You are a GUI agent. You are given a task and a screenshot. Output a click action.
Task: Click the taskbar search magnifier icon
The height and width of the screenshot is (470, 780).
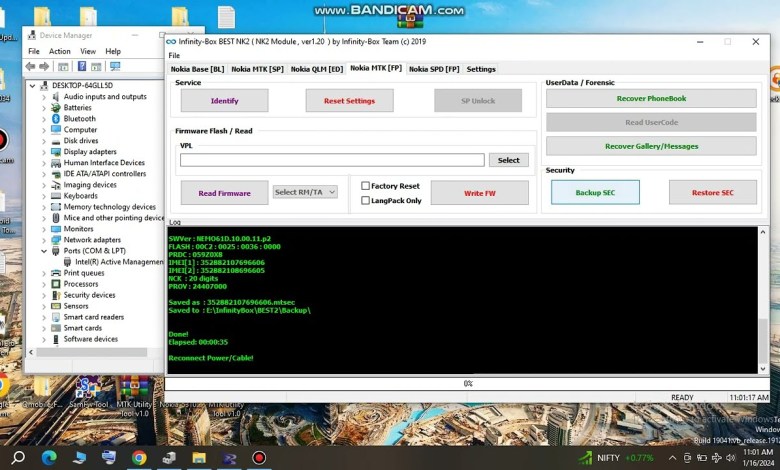[19, 457]
